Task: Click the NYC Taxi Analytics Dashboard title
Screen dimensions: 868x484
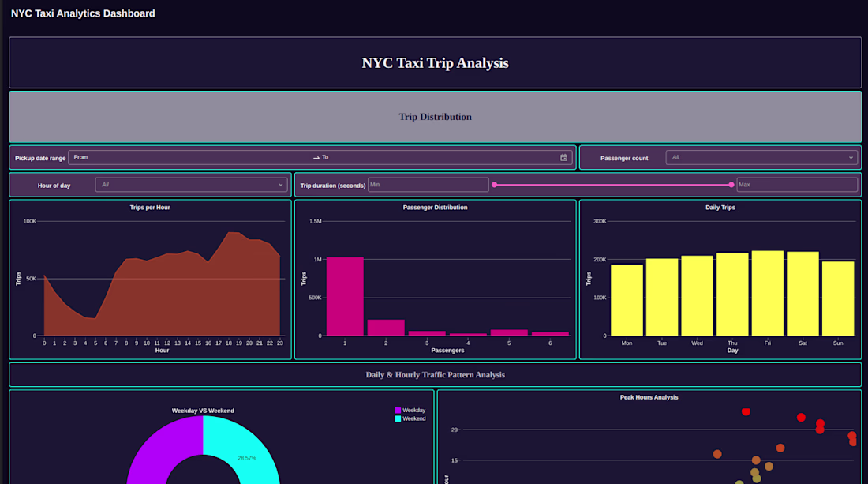Action: click(x=83, y=13)
